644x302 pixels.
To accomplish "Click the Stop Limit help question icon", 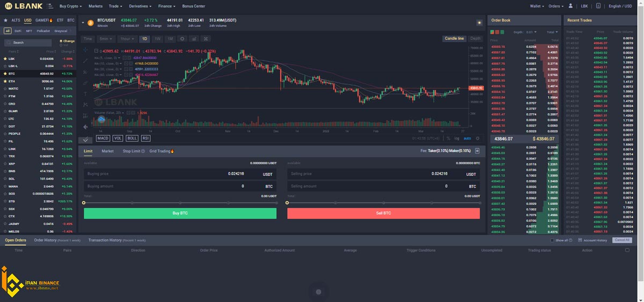I will tap(143, 151).
